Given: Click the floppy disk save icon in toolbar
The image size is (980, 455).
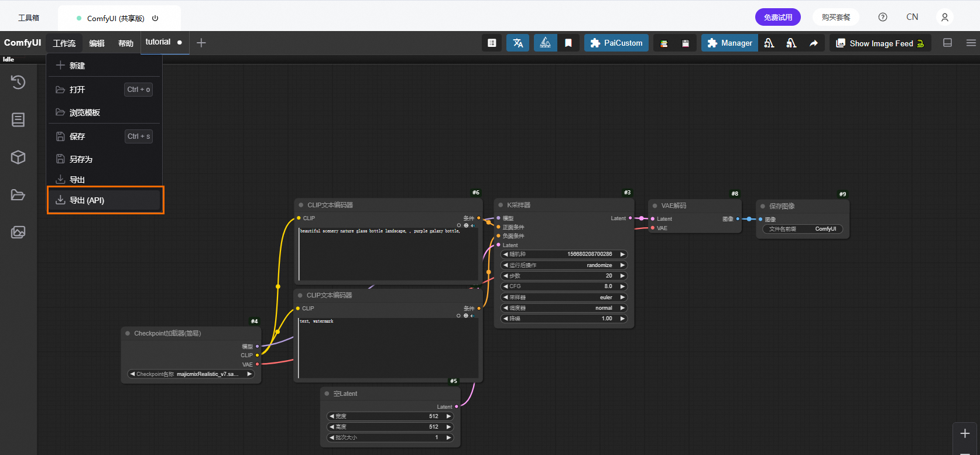Looking at the screenshot, I should [686, 43].
